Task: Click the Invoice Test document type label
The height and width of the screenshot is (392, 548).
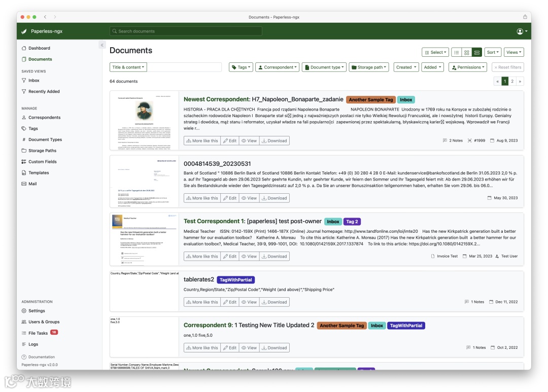Action: point(444,257)
